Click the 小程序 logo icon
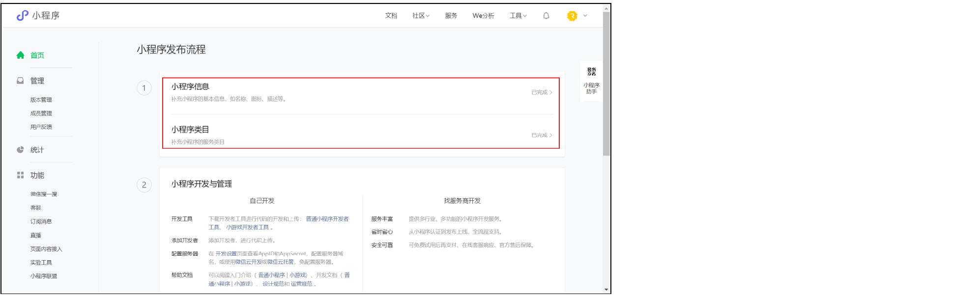 [x=22, y=16]
